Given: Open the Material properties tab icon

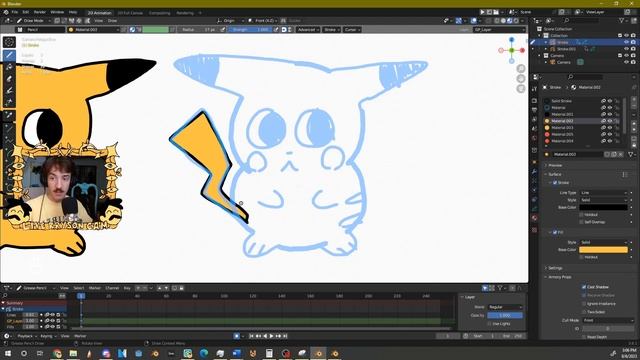Looking at the screenshot, I should click(534, 218).
